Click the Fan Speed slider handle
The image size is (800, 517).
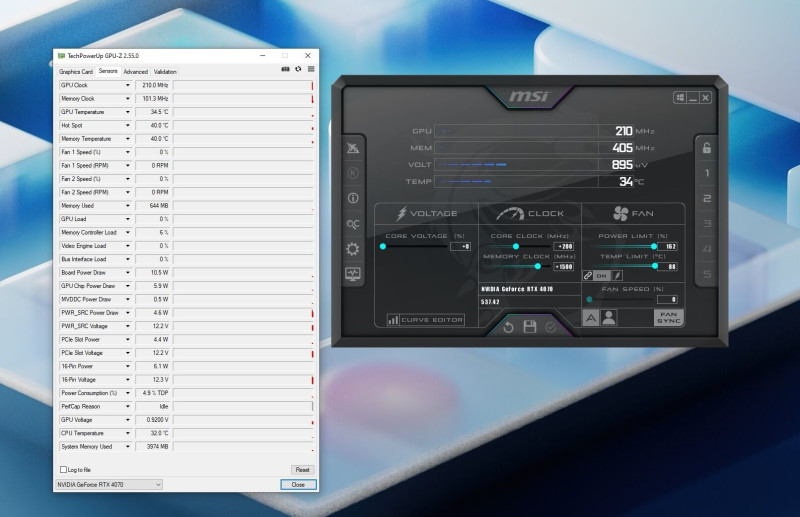[590, 300]
